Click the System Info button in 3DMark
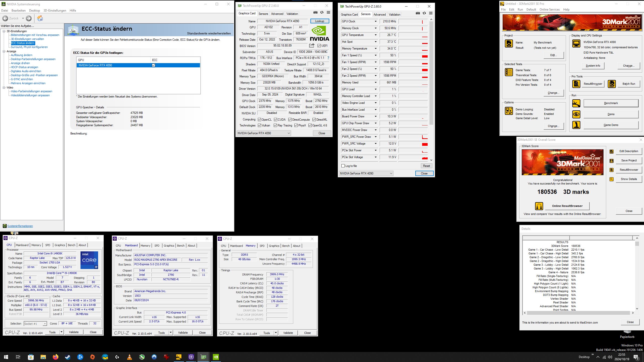 (x=593, y=66)
